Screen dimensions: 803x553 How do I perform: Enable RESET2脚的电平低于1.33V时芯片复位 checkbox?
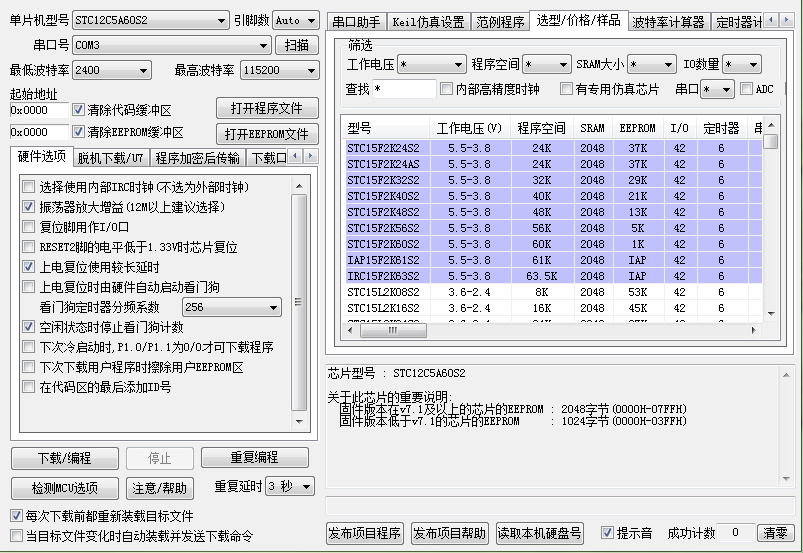point(29,247)
